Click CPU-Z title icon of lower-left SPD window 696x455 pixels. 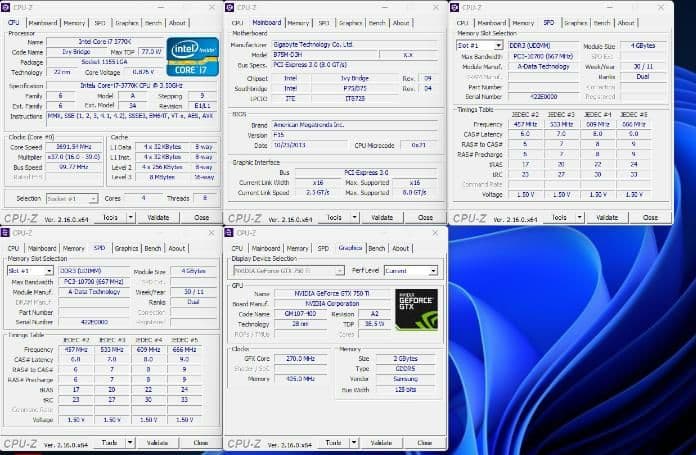(x=5, y=233)
